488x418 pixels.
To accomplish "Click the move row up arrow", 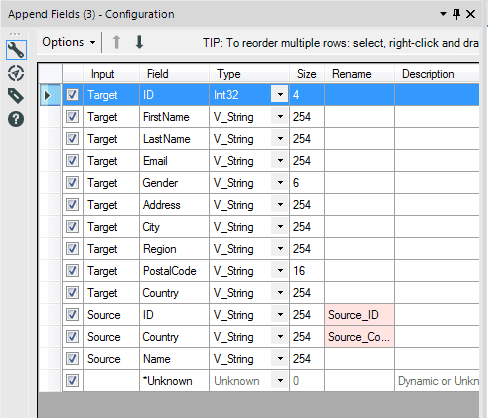I will coord(116,42).
